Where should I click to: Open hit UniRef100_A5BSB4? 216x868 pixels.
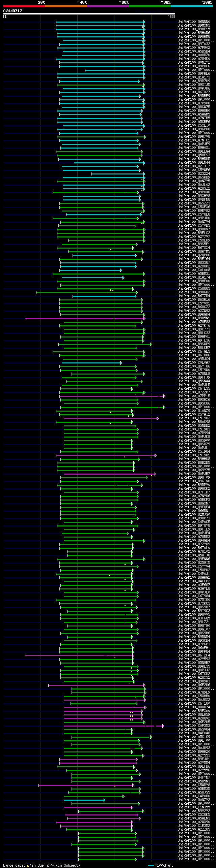[194, 52]
